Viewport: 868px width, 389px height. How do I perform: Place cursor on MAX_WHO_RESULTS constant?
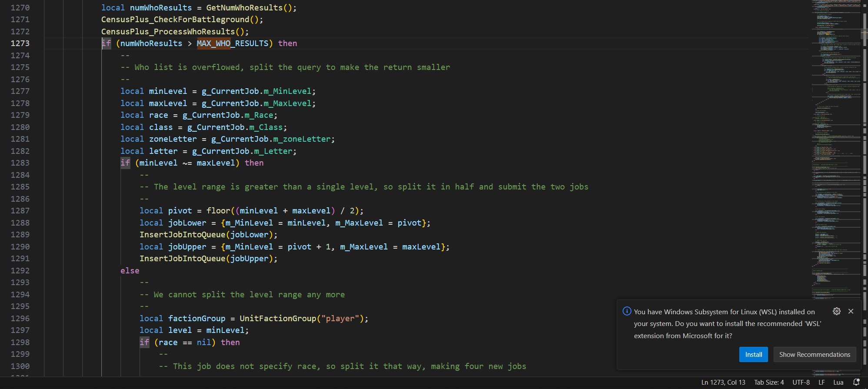pyautogui.click(x=233, y=43)
